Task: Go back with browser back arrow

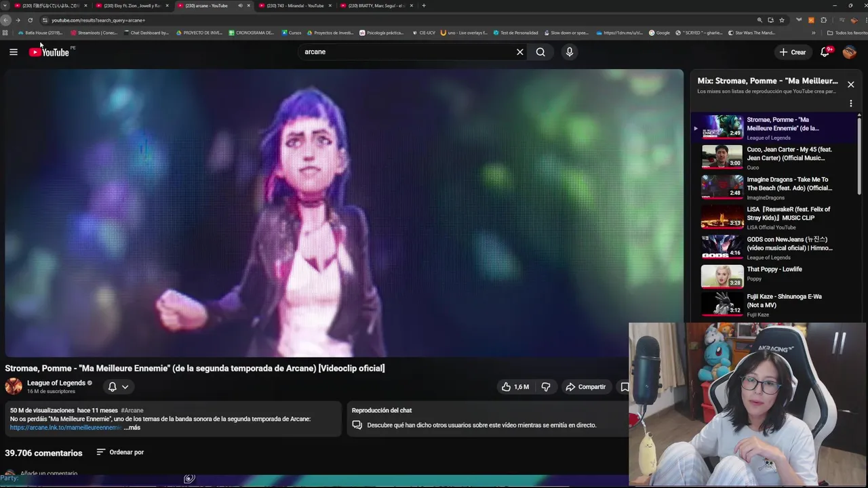Action: [6, 20]
